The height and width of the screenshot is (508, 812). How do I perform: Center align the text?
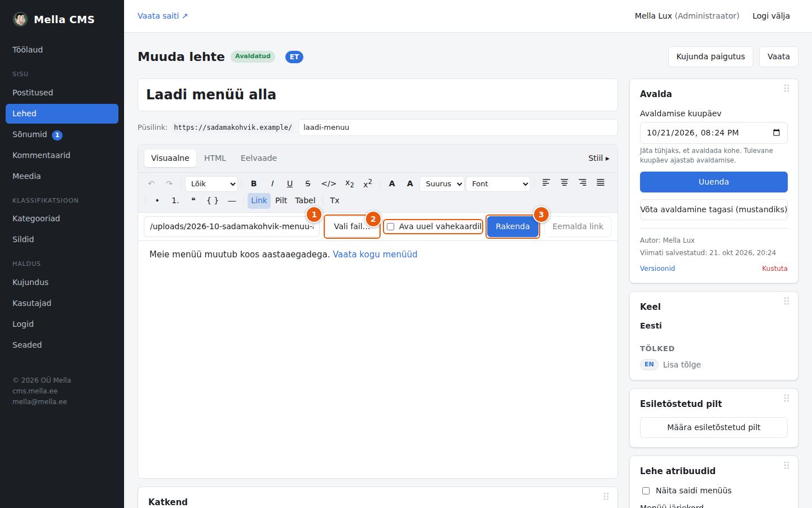(564, 183)
